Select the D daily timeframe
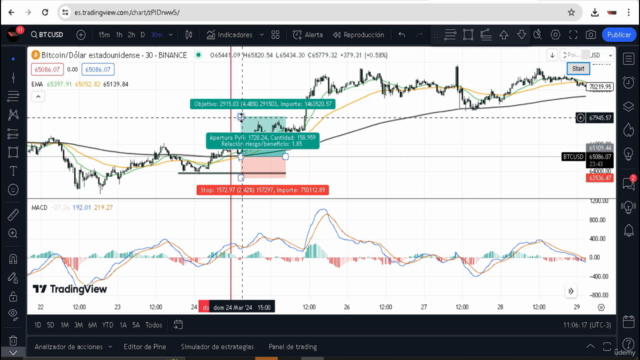The width and height of the screenshot is (640, 360). click(142, 35)
